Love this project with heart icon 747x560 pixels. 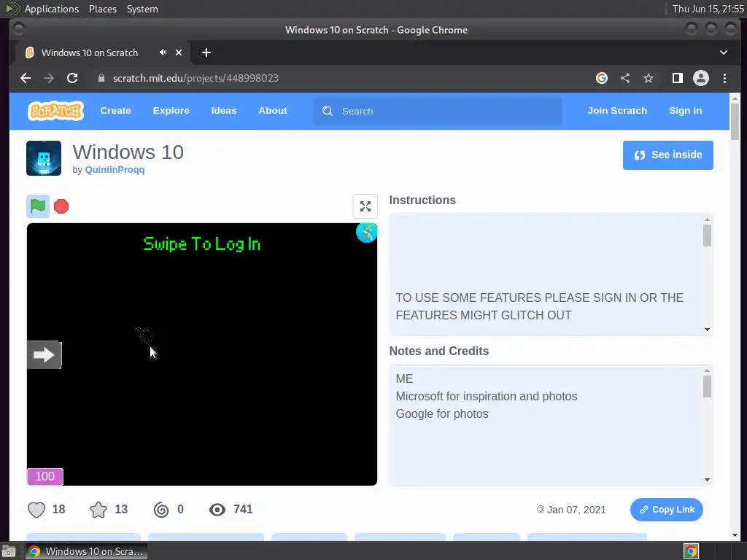point(36,510)
